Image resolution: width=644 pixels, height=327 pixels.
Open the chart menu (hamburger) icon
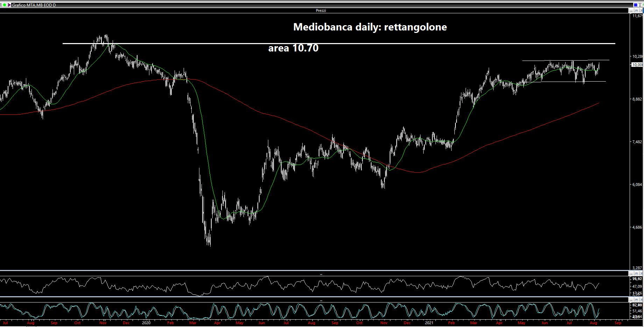(x=1, y=5)
